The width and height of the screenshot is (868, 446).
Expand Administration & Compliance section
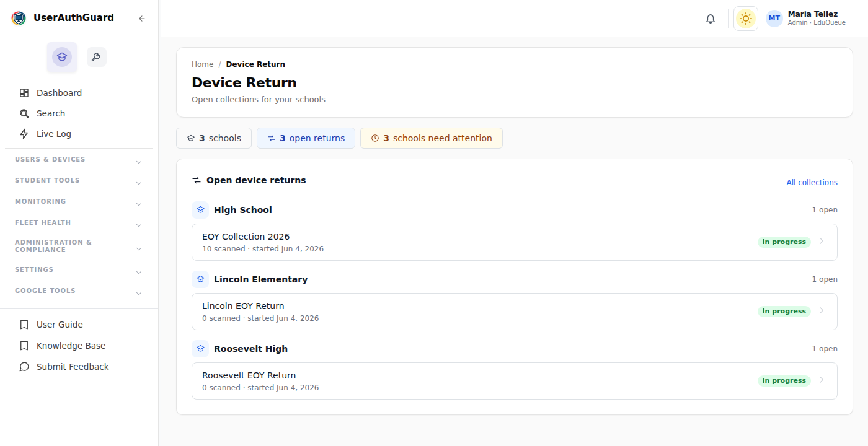(79, 246)
